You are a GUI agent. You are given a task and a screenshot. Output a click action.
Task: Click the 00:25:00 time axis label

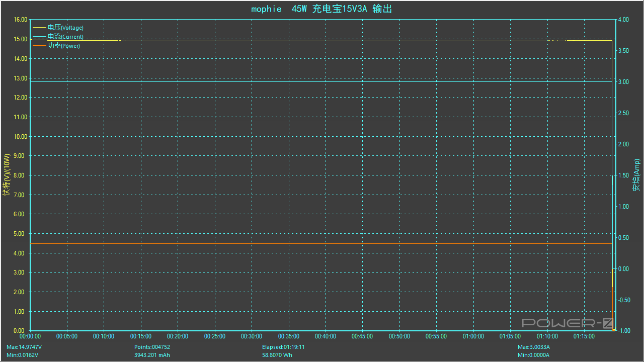215,337
